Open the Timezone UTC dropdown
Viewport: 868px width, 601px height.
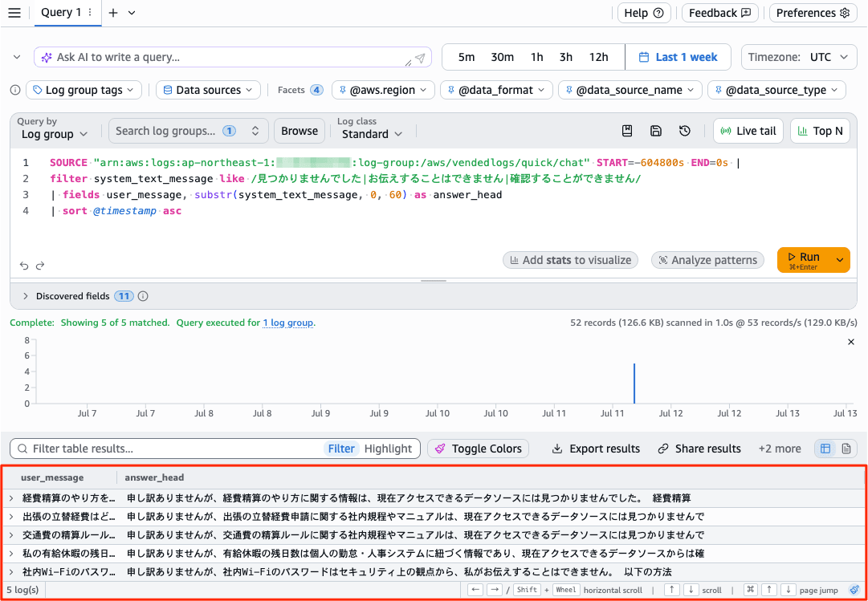pyautogui.click(x=799, y=57)
